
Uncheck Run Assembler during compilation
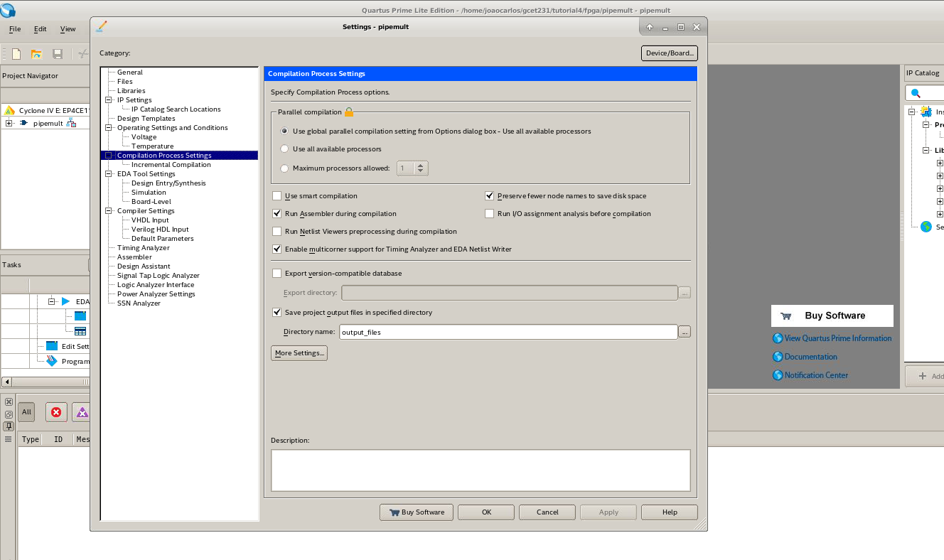277,214
